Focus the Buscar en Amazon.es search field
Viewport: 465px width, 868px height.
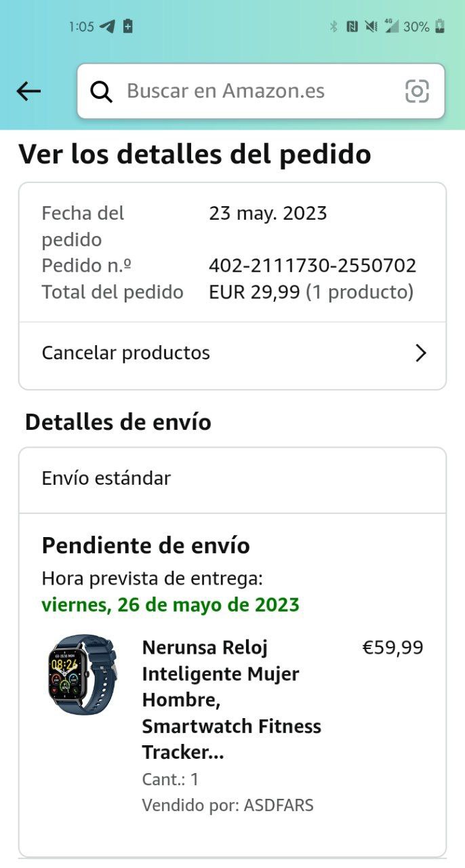point(261,91)
